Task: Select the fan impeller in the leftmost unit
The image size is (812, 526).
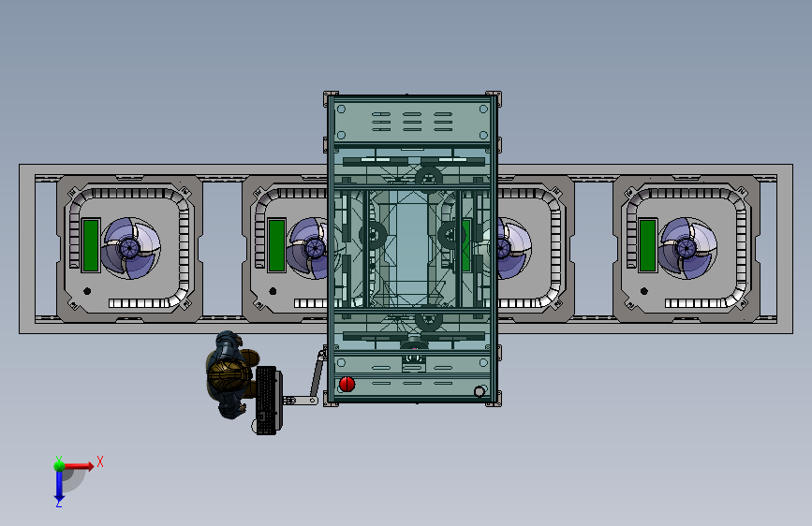Action: tap(131, 249)
